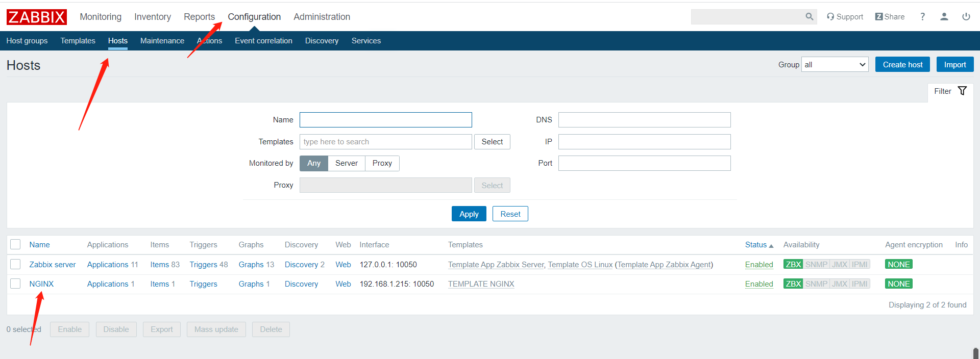
Task: Open the user profile icon
Action: click(x=944, y=17)
